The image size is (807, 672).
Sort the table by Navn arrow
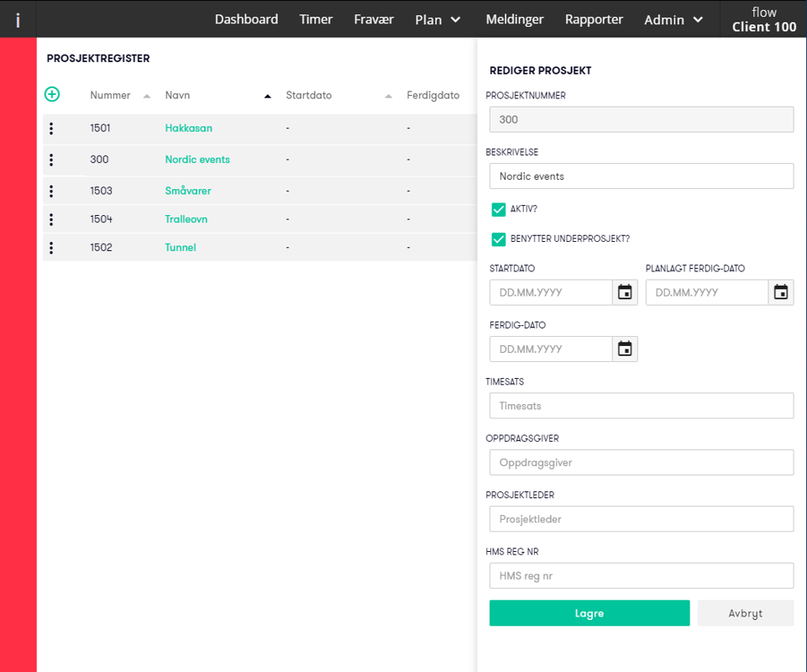coord(268,97)
